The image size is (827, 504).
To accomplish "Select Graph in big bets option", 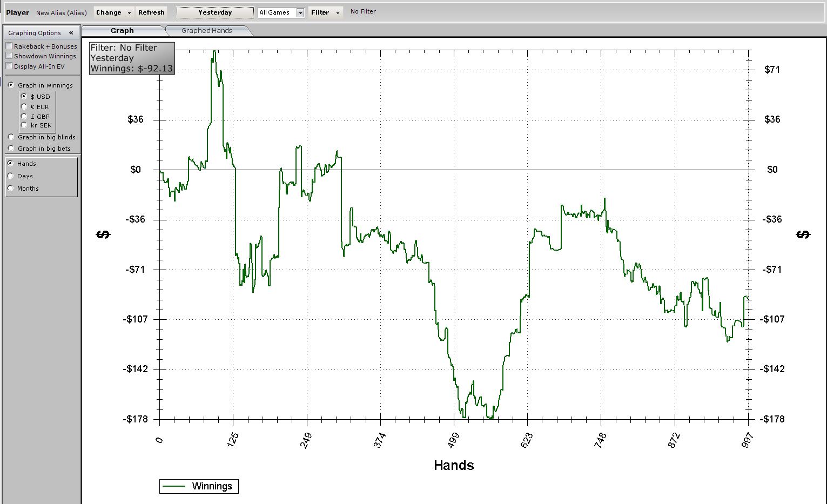I will [x=11, y=149].
